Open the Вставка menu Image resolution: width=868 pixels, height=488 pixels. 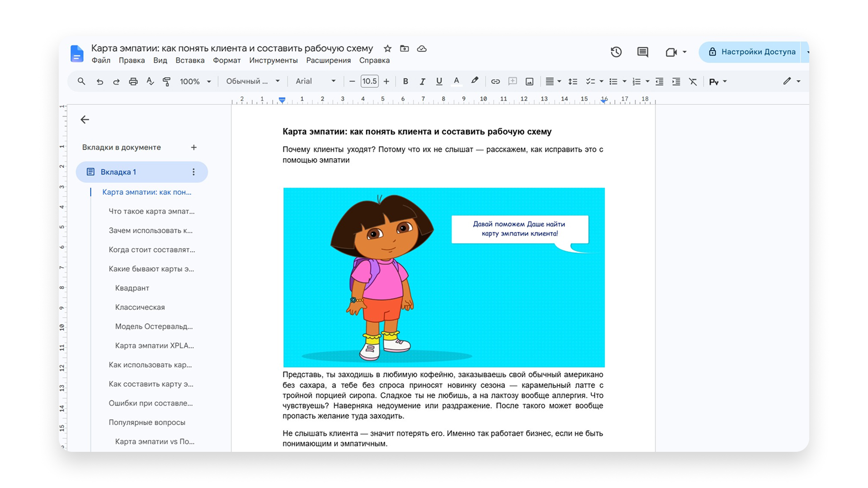(x=190, y=60)
